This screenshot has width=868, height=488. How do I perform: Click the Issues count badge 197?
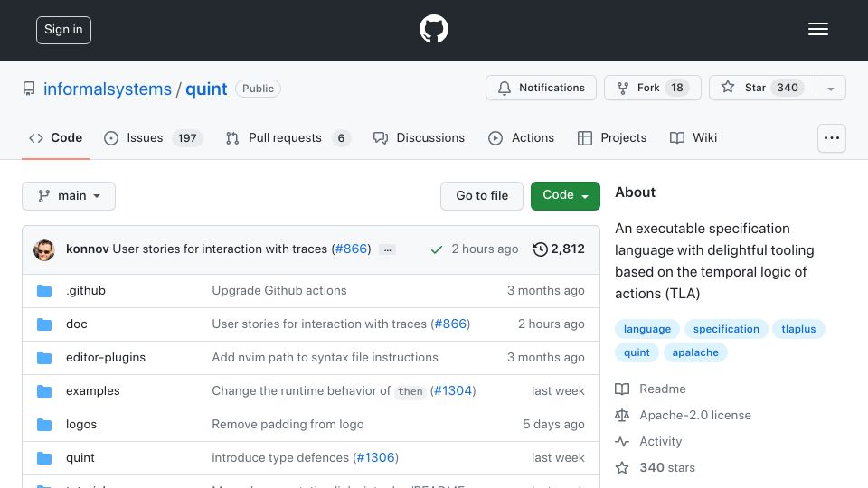tap(187, 137)
